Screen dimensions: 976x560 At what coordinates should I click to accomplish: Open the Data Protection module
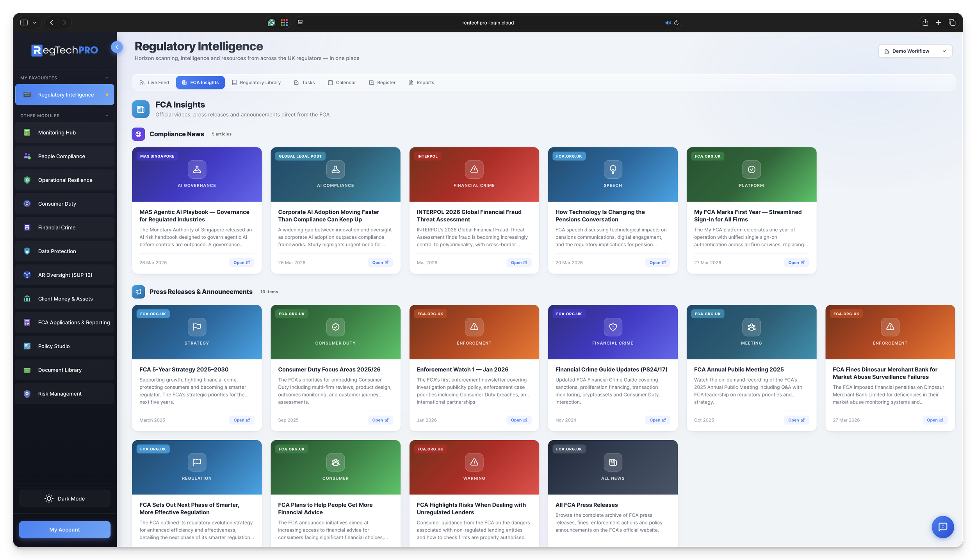[x=64, y=251]
